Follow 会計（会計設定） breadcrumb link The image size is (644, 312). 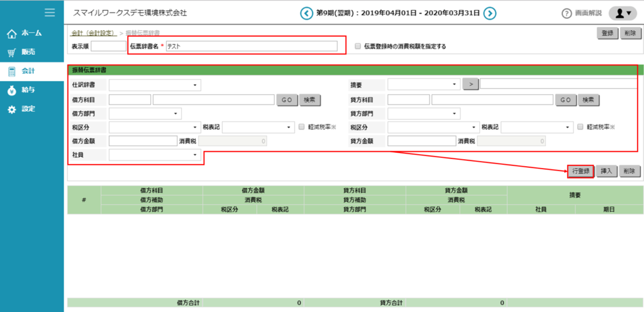[94, 33]
